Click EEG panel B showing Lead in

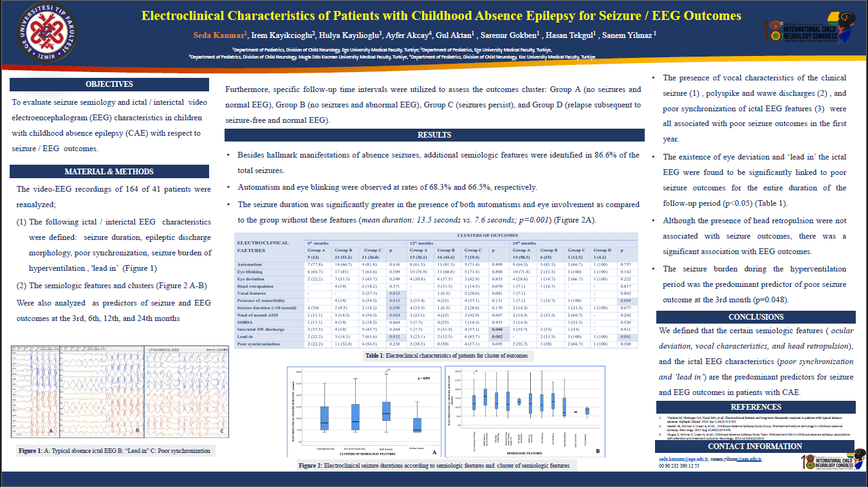point(102,392)
